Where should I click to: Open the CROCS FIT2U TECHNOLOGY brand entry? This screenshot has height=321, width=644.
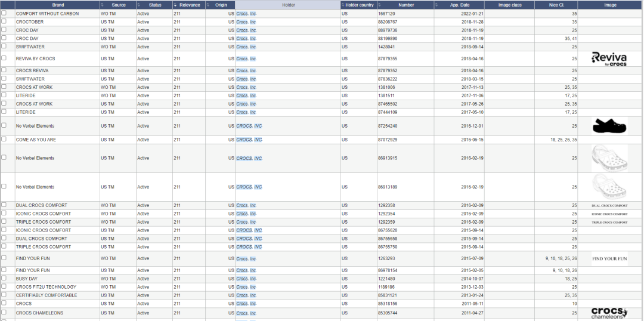pyautogui.click(x=46, y=287)
